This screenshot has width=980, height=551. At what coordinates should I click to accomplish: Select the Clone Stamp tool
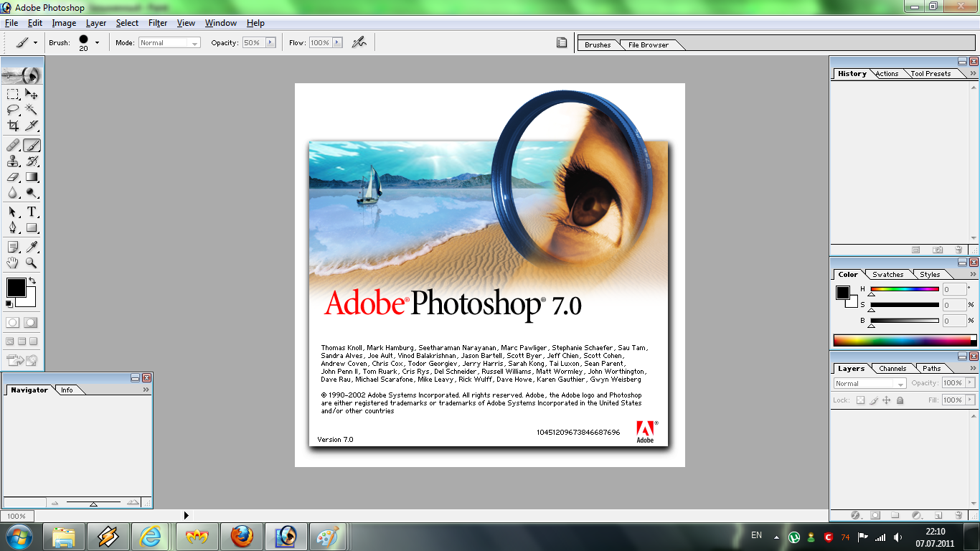click(x=13, y=161)
